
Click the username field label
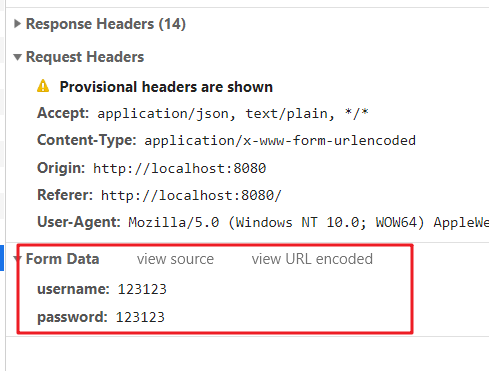(73, 289)
